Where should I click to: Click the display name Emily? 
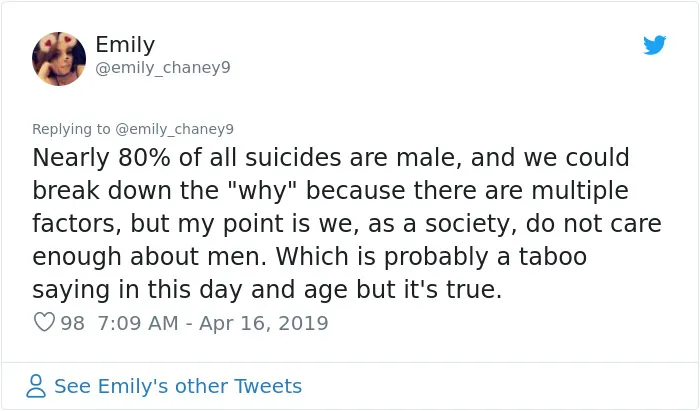[125, 45]
